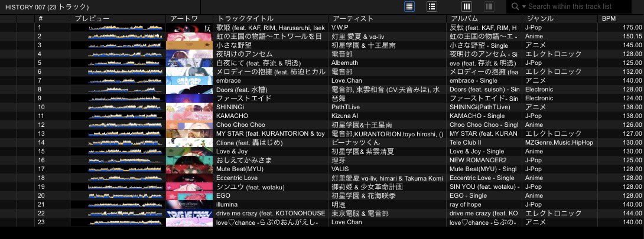Select track title 白夜にて
The image size is (644, 239).
258,63
